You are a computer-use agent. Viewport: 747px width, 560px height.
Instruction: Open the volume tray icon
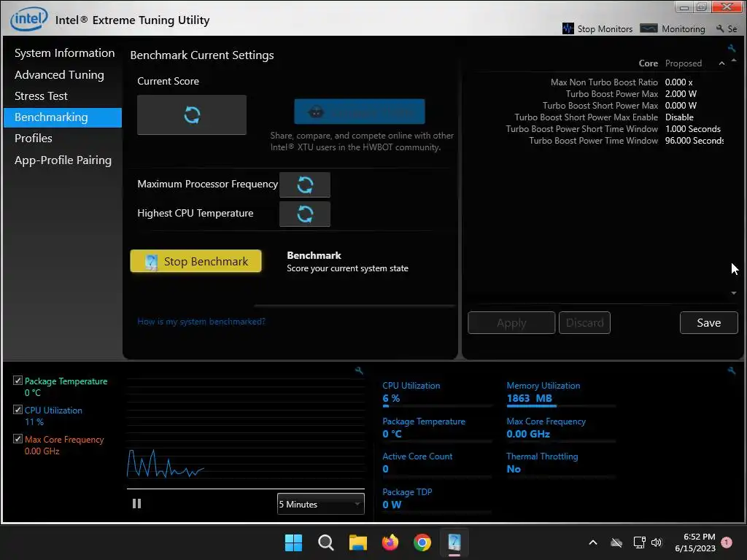[x=657, y=542]
